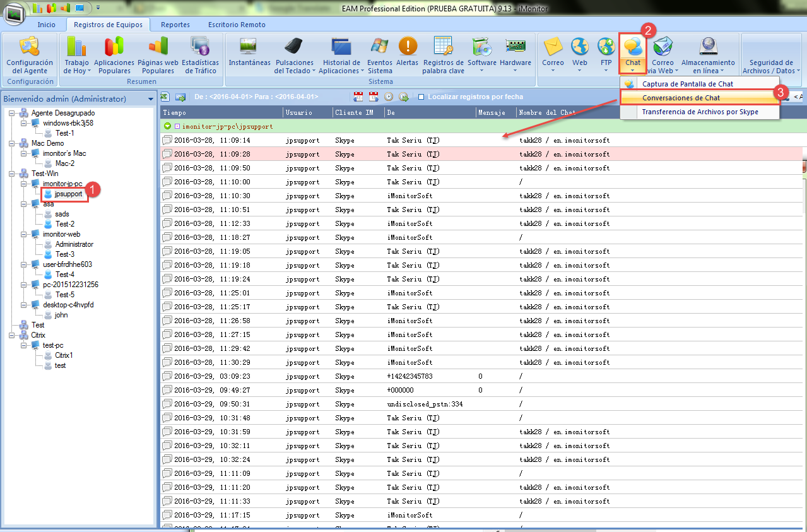Sort records by Cliente IM column header
This screenshot has height=532, width=807.
[x=358, y=112]
